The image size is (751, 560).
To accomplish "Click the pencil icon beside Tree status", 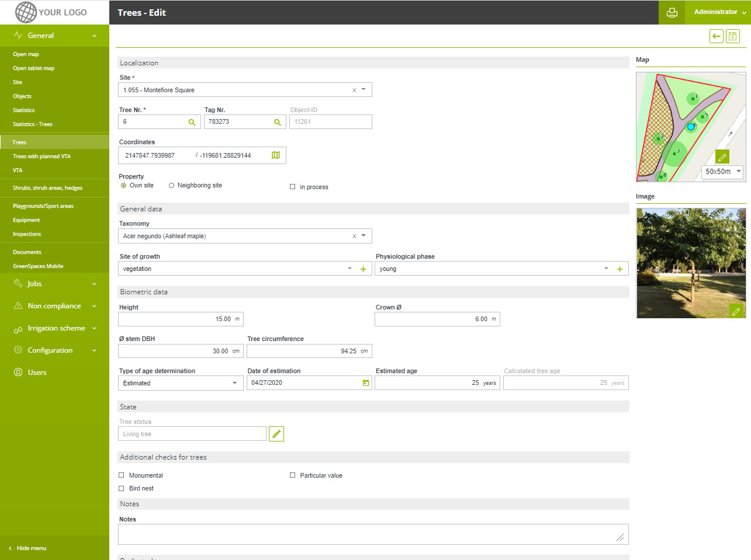I will point(276,434).
